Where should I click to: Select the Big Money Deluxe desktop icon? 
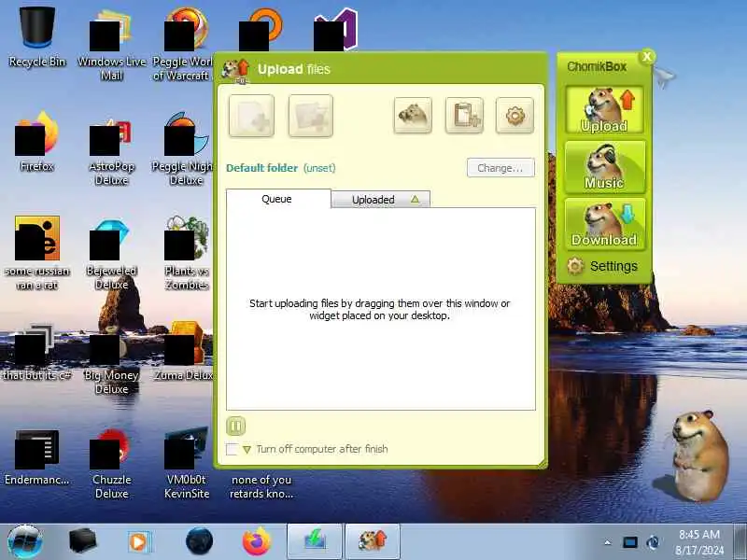point(111,363)
